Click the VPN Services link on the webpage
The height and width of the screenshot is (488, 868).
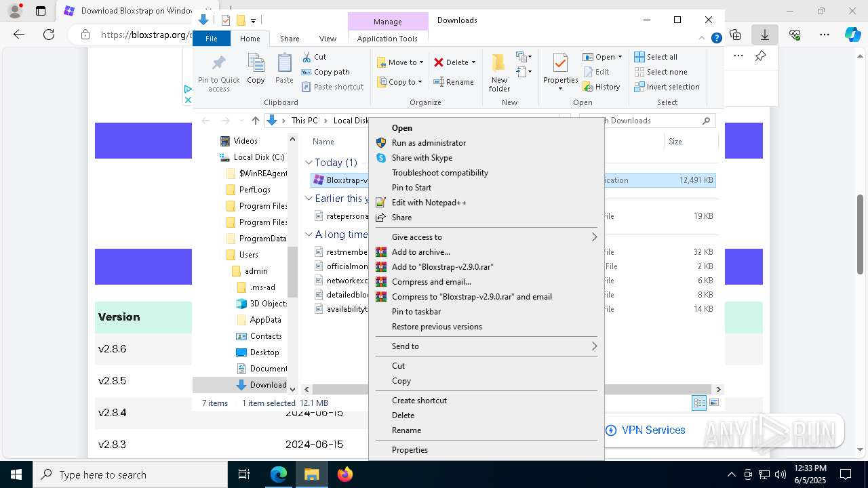click(x=645, y=430)
